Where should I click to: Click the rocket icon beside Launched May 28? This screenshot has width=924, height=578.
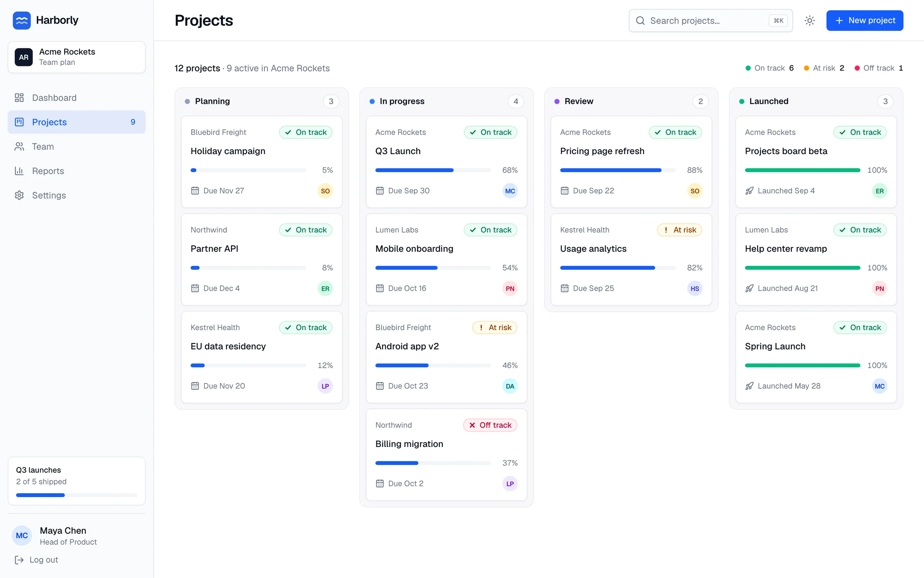tap(749, 386)
